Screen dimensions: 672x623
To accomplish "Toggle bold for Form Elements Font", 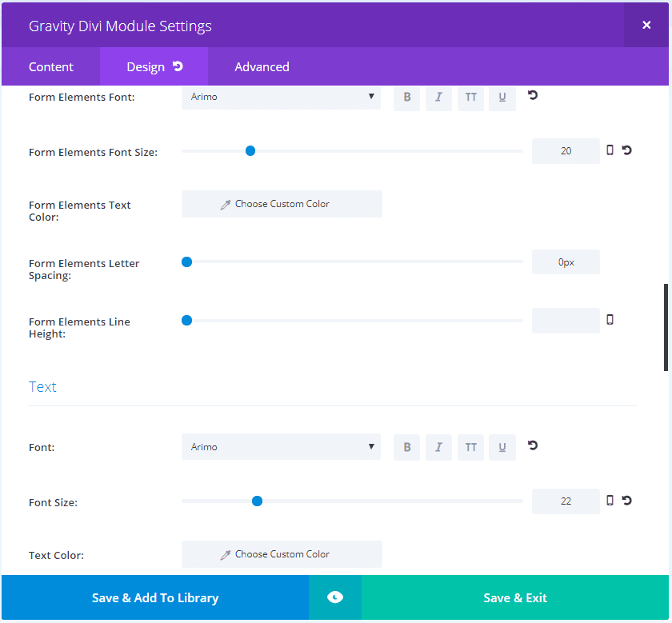I will [x=406, y=98].
